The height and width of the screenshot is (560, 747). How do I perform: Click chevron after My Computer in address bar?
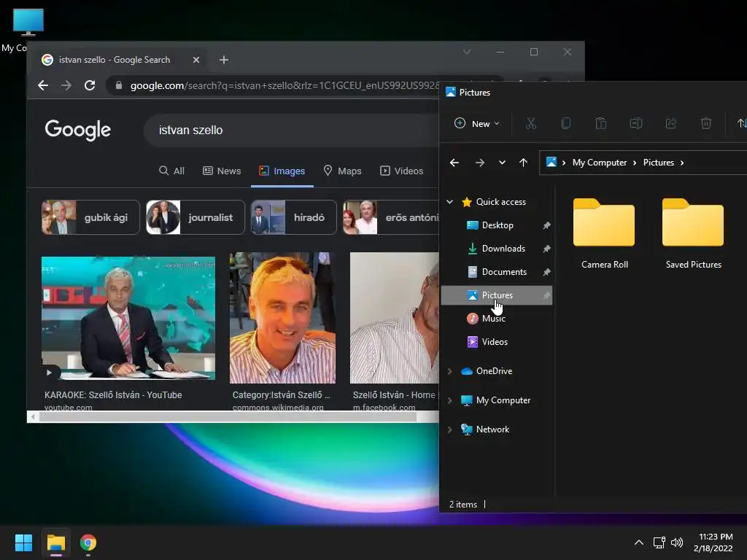point(635,163)
